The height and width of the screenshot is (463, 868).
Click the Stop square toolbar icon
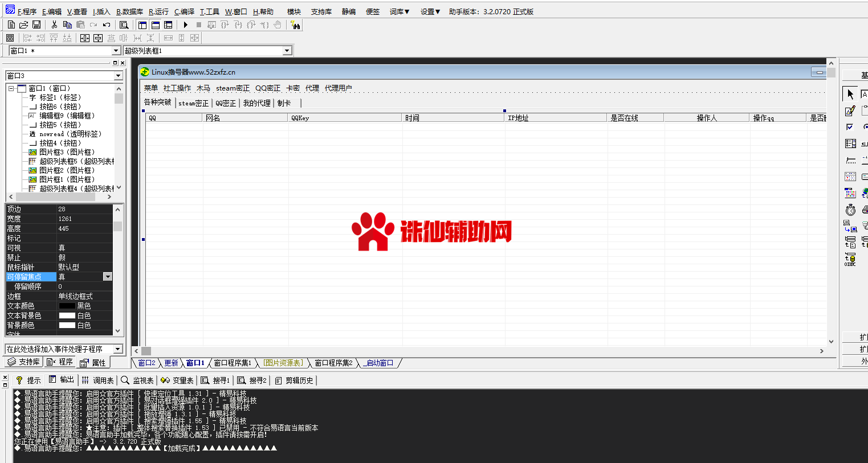tap(199, 25)
